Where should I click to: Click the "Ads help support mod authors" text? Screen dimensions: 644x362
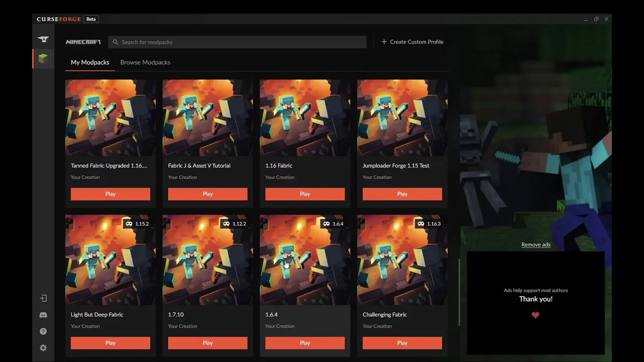coord(536,291)
